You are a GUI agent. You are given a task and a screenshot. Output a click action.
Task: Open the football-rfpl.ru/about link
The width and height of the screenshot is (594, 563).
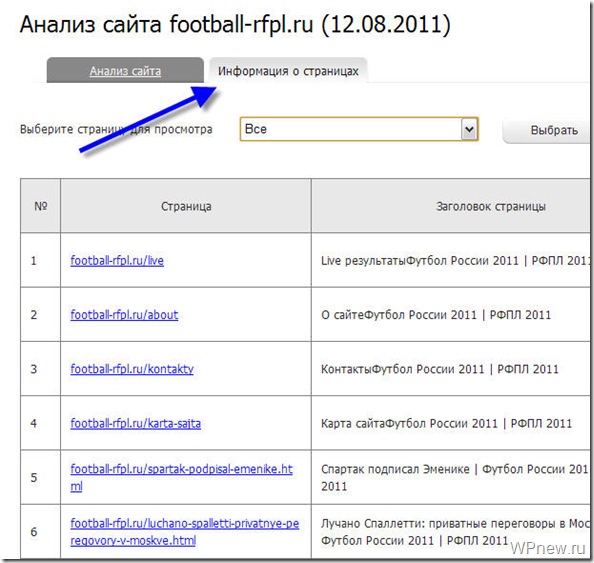[124, 314]
